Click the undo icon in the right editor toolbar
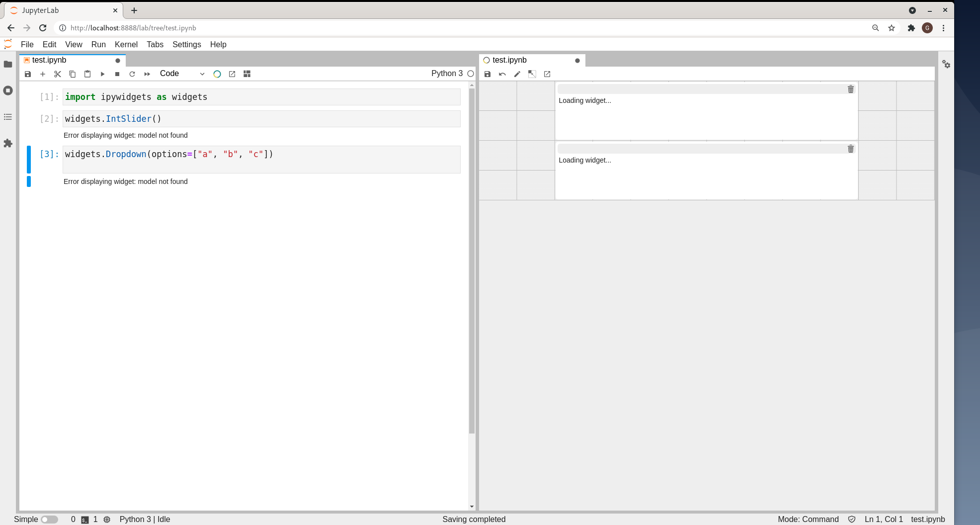This screenshot has height=525, width=980. 502,74
